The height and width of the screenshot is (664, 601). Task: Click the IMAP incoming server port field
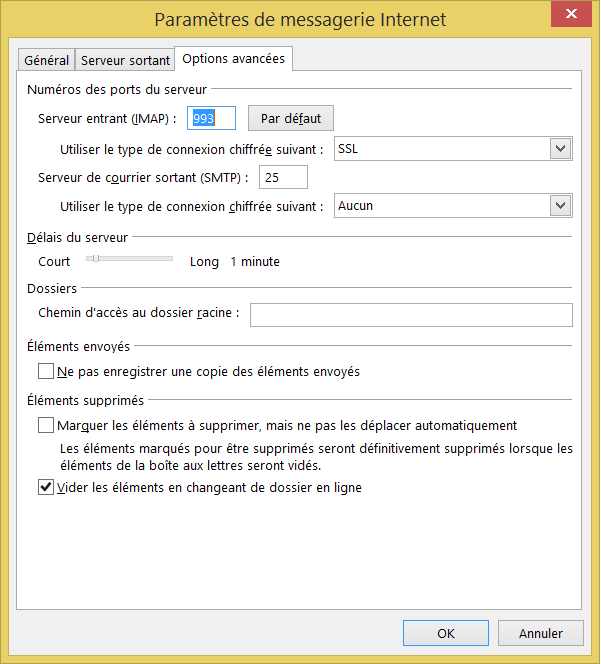pyautogui.click(x=211, y=118)
